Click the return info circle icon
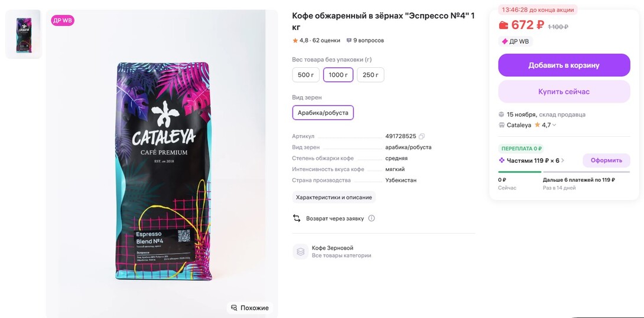 click(x=372, y=218)
